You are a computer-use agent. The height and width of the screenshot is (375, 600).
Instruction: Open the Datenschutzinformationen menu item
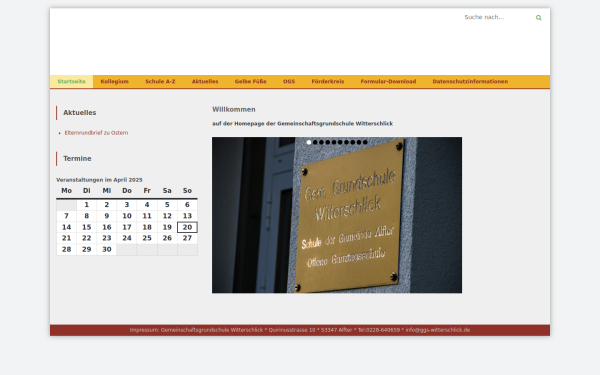point(470,82)
